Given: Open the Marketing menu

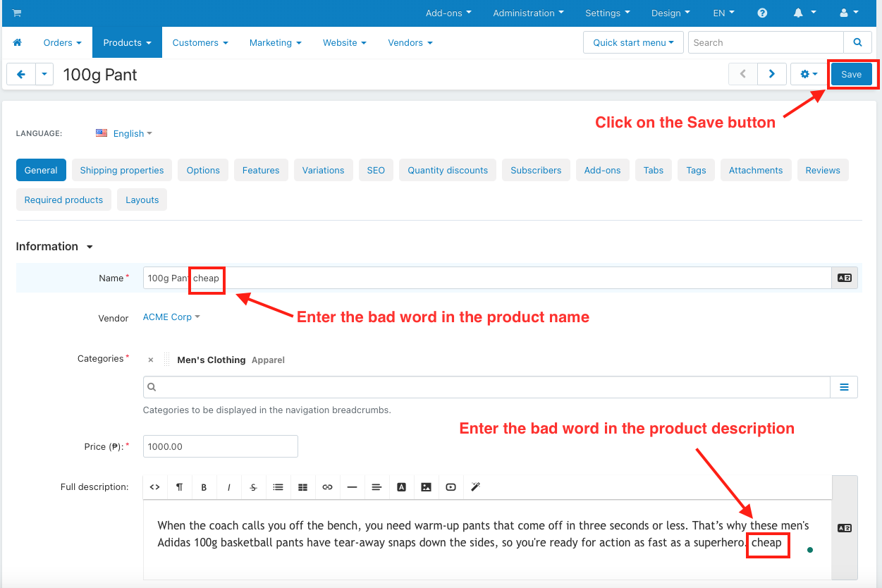Looking at the screenshot, I should tap(275, 42).
